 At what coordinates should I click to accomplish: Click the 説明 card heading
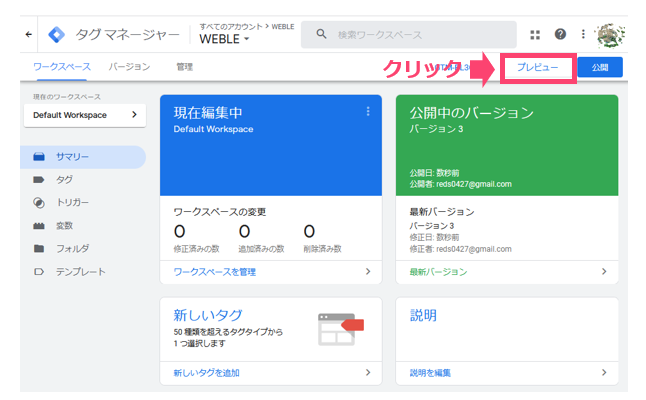click(423, 315)
